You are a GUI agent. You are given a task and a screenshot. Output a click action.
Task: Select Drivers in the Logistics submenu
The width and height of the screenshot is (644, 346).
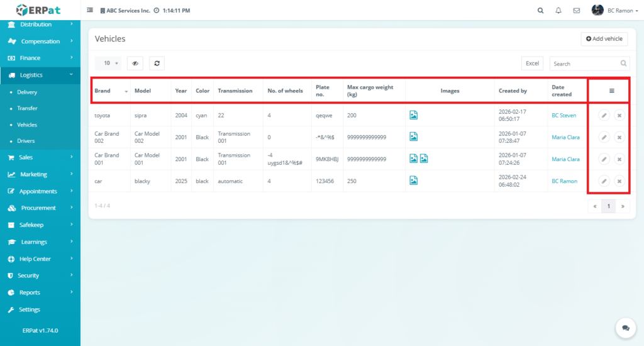pyautogui.click(x=26, y=141)
